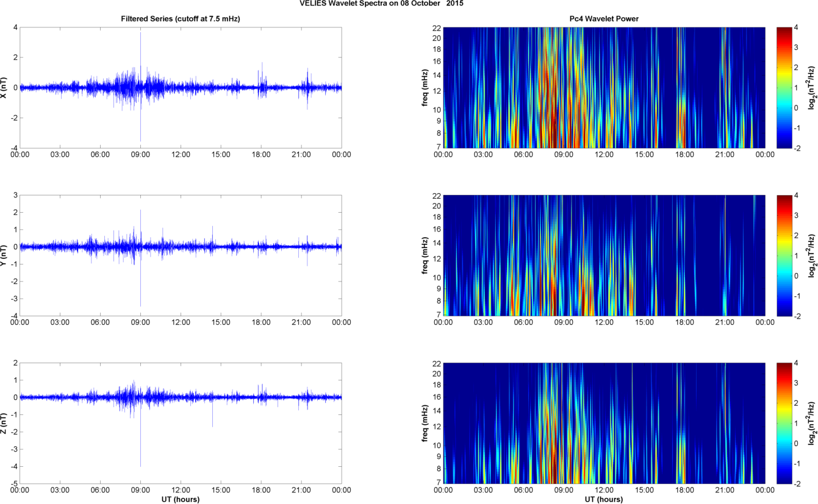Click the 21:00 tick under the Z series plot
The width and height of the screenshot is (818, 504).
pyautogui.click(x=301, y=490)
